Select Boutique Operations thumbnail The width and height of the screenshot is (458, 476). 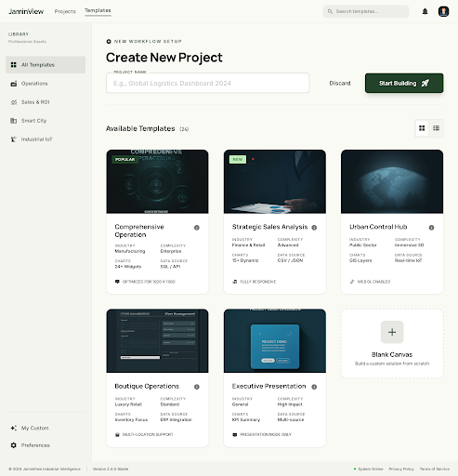pos(157,341)
